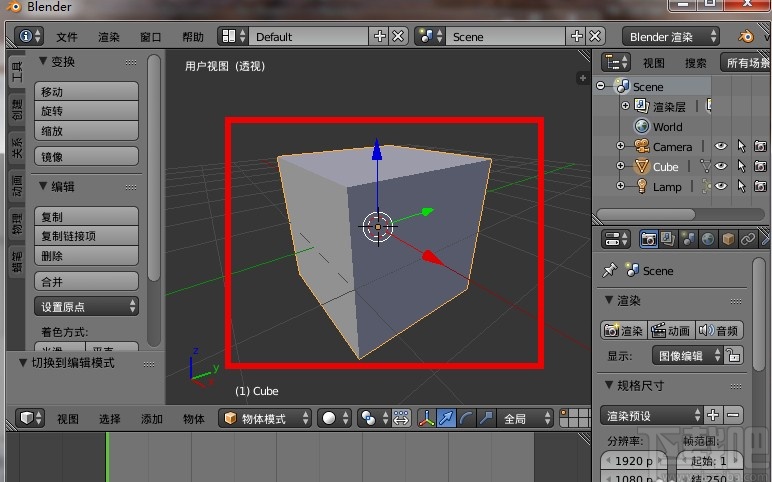Open the 渲染预设 presets dropdown
Screen dimensions: 772x482
pyautogui.click(x=652, y=415)
